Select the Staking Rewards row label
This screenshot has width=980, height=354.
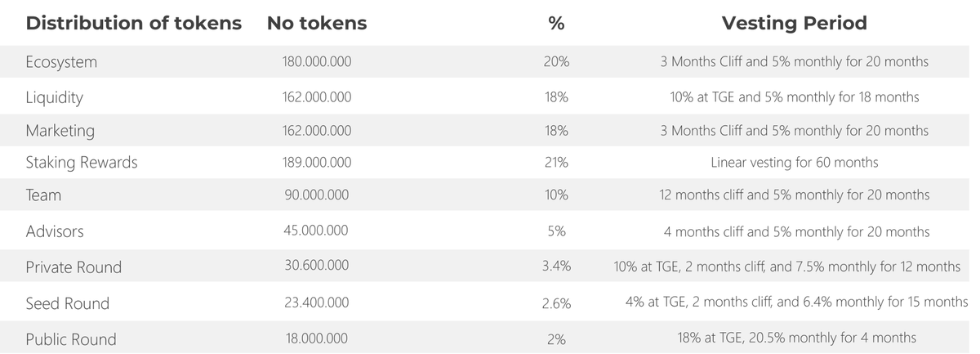pos(82,163)
